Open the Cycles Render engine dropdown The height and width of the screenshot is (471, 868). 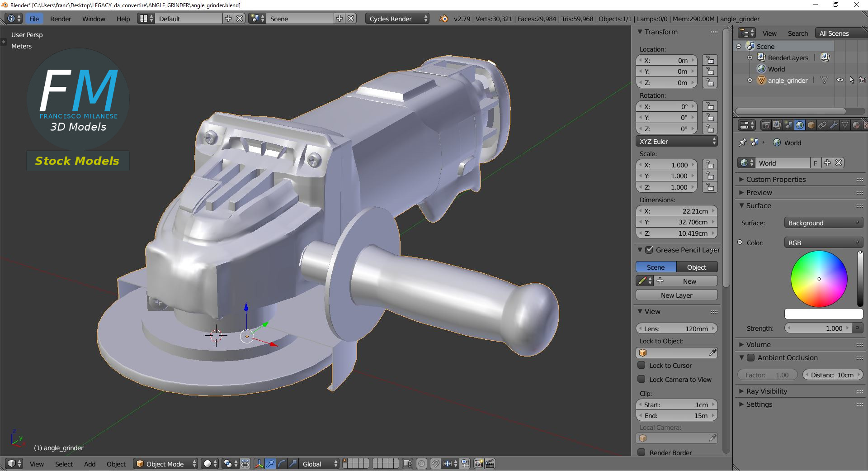click(x=397, y=19)
